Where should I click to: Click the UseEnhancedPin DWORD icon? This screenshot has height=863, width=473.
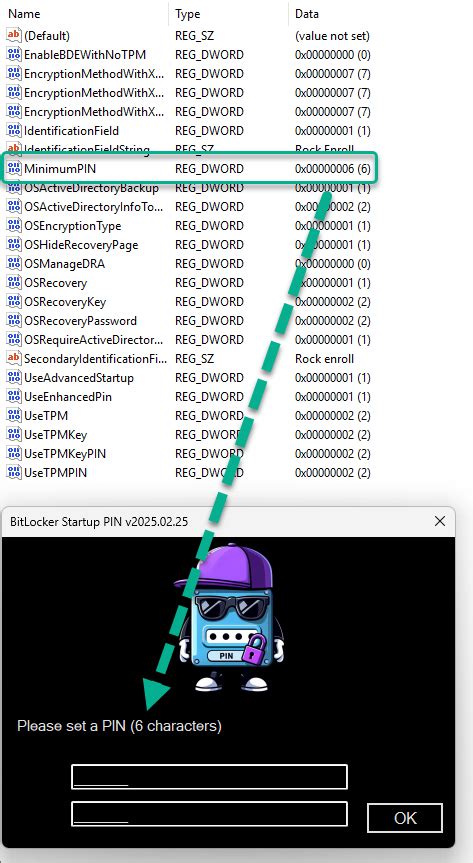(14, 396)
